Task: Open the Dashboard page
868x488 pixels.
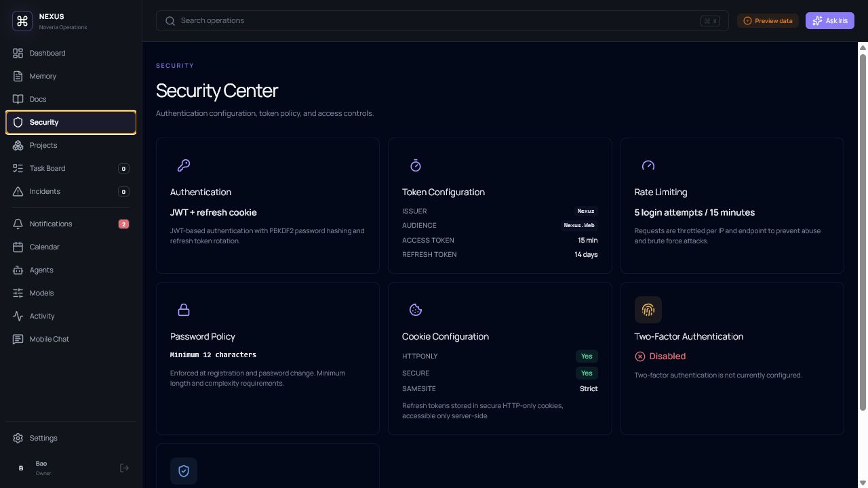Action: point(71,53)
